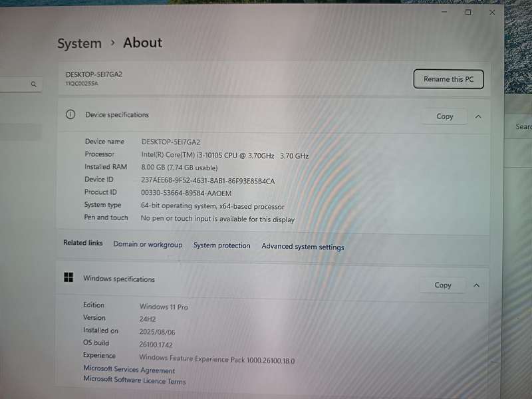Click the Windows logo beside Windows specifications
Image resolution: width=532 pixels, height=399 pixels.
coord(68,277)
